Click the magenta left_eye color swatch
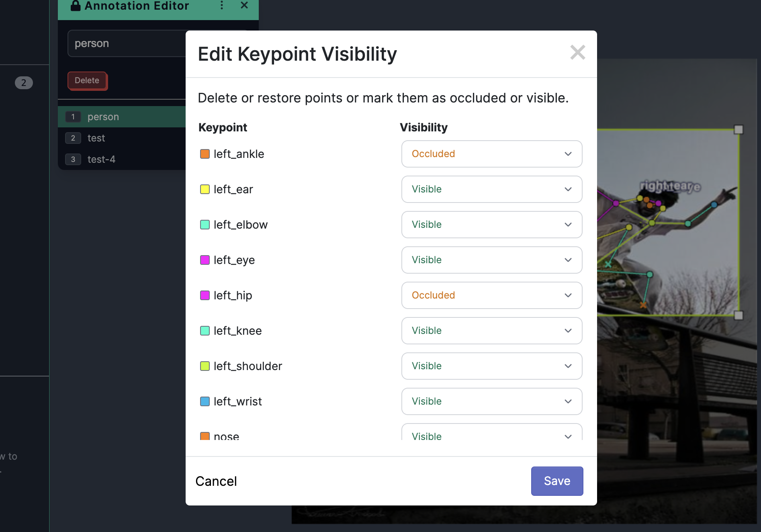The height and width of the screenshot is (532, 761). (x=205, y=260)
